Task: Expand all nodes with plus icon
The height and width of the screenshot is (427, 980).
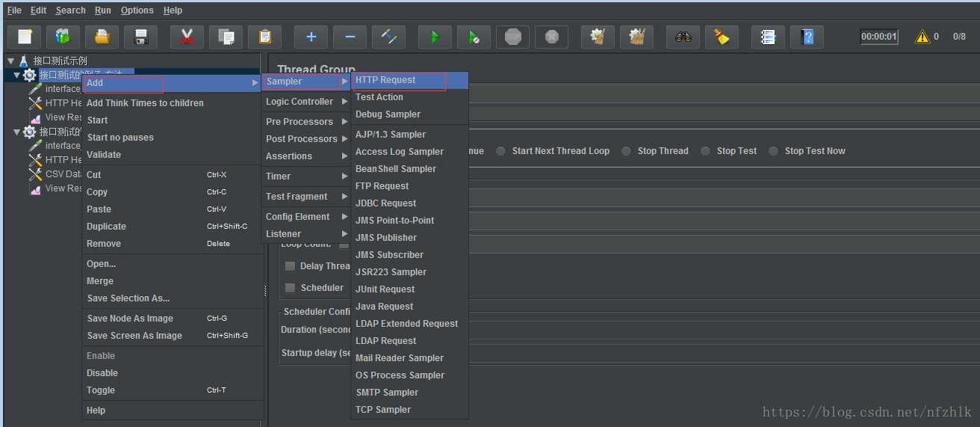Action: point(311,37)
